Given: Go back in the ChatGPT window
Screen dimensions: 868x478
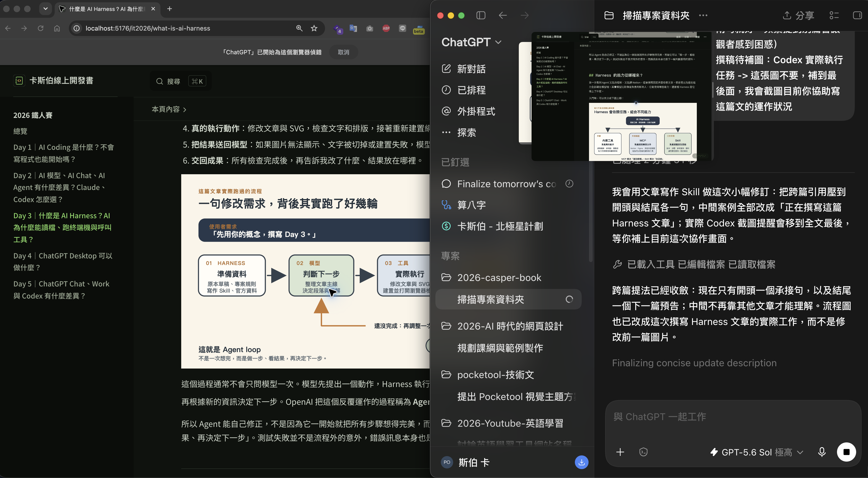Looking at the screenshot, I should 502,16.
